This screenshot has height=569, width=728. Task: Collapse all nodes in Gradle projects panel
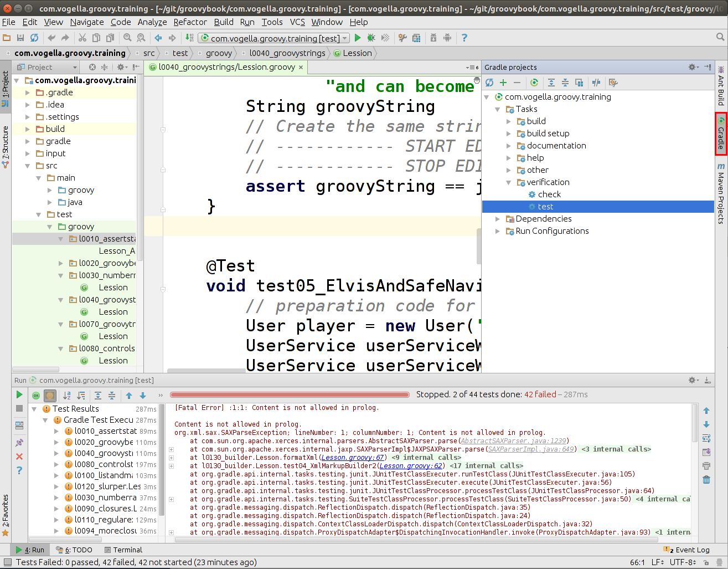565,83
